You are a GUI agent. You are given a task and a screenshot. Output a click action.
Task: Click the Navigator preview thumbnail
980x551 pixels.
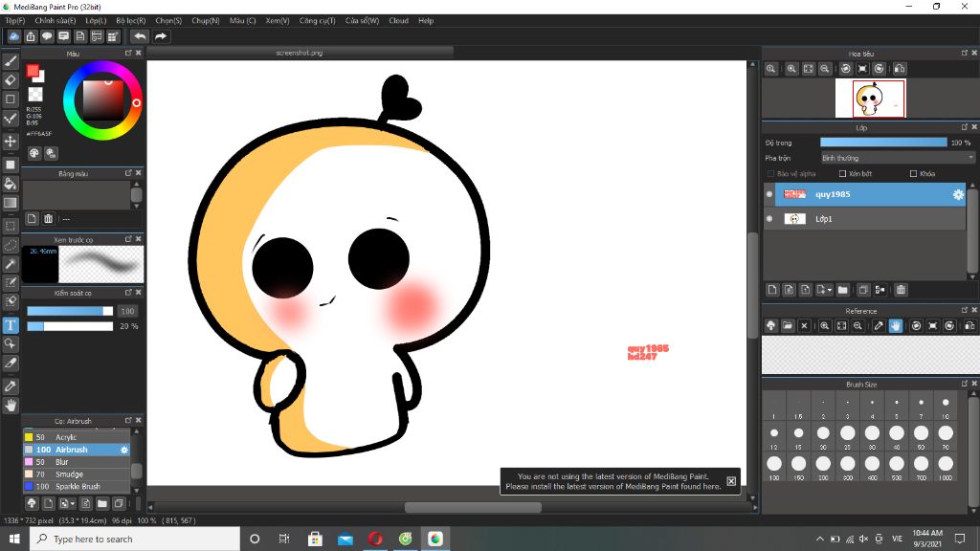(x=870, y=99)
